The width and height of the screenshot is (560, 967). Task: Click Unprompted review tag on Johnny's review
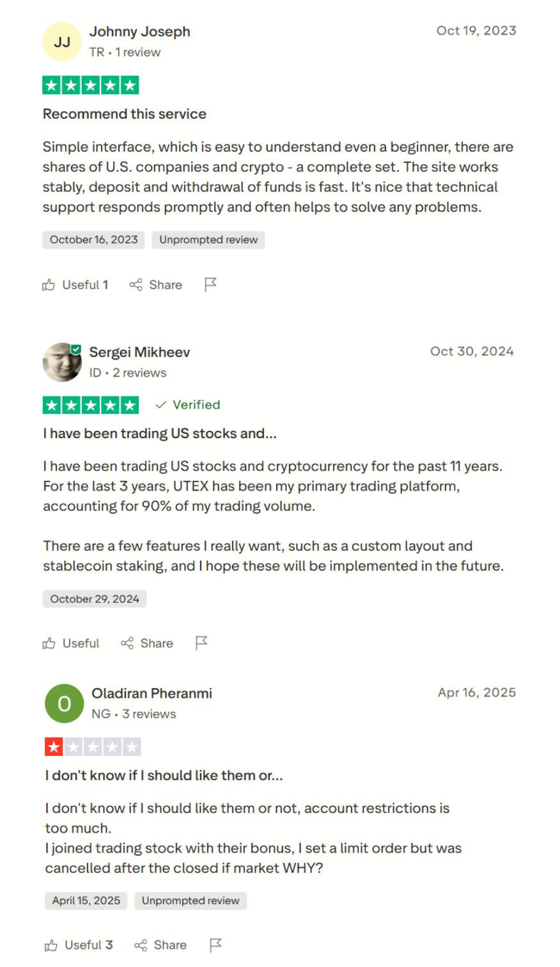point(208,240)
